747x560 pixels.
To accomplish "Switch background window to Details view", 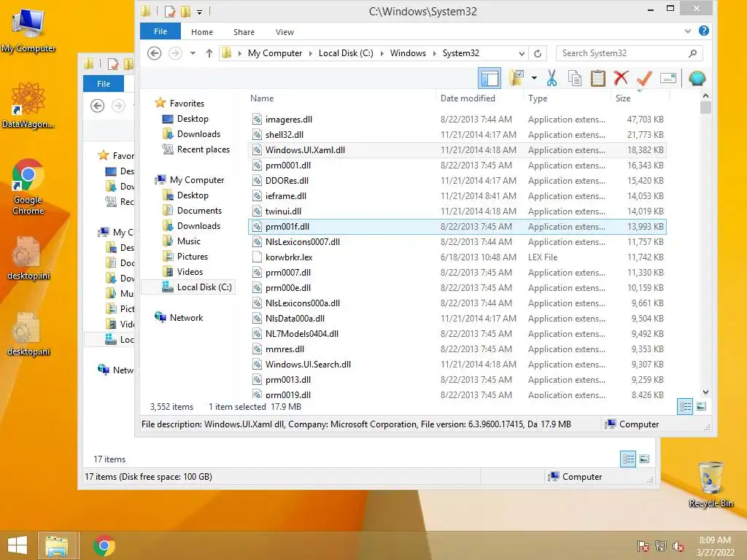I will click(628, 459).
